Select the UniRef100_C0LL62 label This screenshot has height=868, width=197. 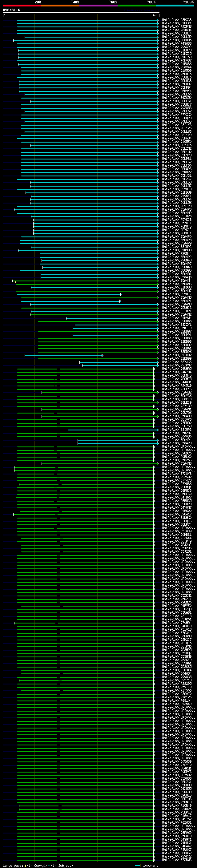coord(176,111)
